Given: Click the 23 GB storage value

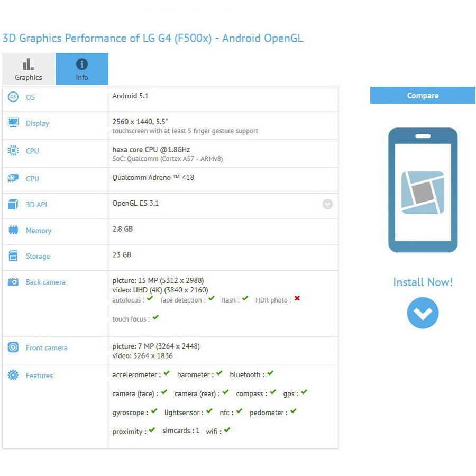Looking at the screenshot, I should (x=122, y=255).
